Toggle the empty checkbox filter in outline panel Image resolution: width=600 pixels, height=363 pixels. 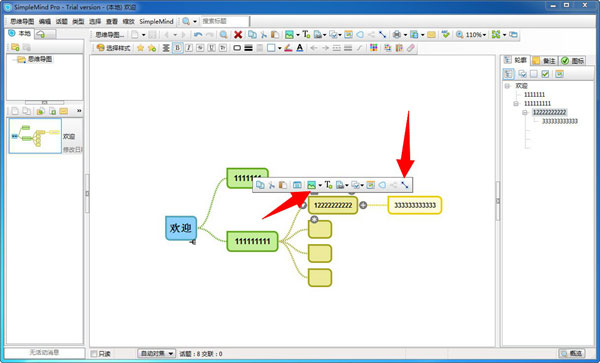[x=534, y=74]
